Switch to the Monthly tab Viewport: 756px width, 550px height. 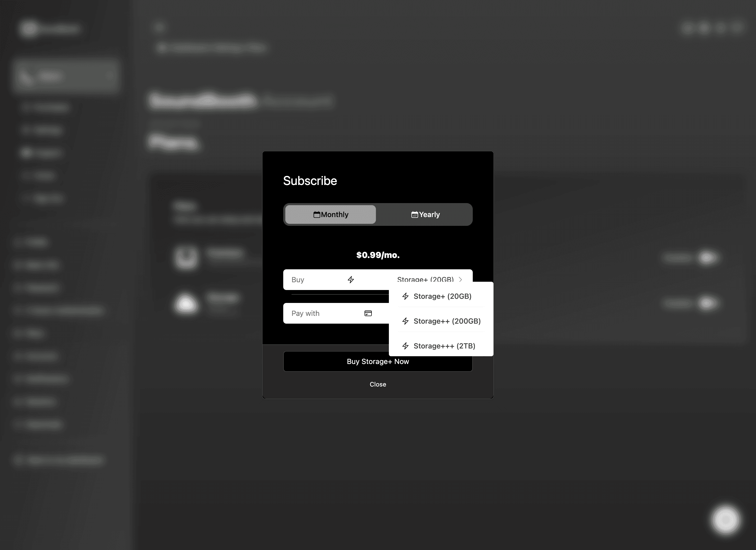(330, 214)
